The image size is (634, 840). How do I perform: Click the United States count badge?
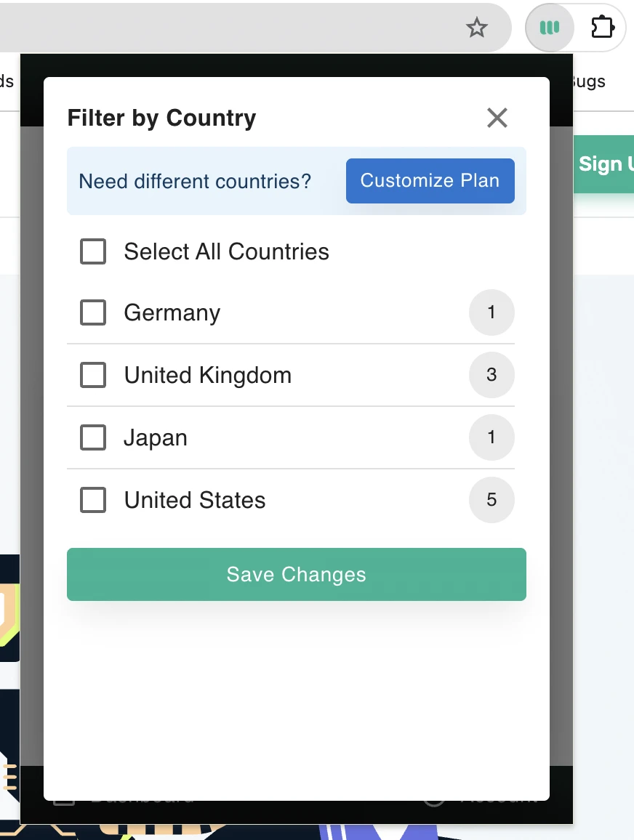click(491, 501)
